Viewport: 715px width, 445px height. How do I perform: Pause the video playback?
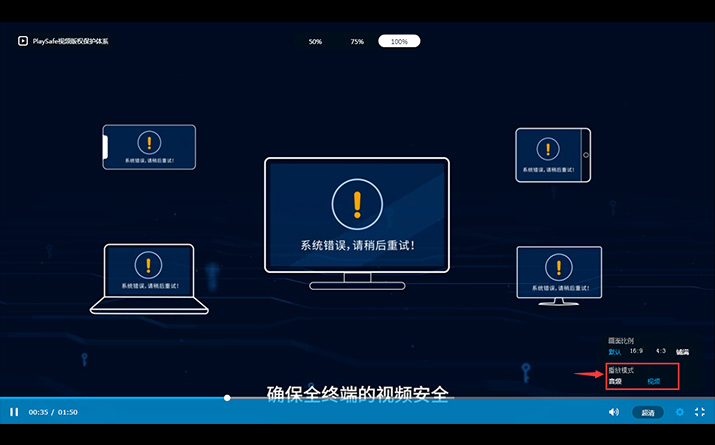point(14,412)
